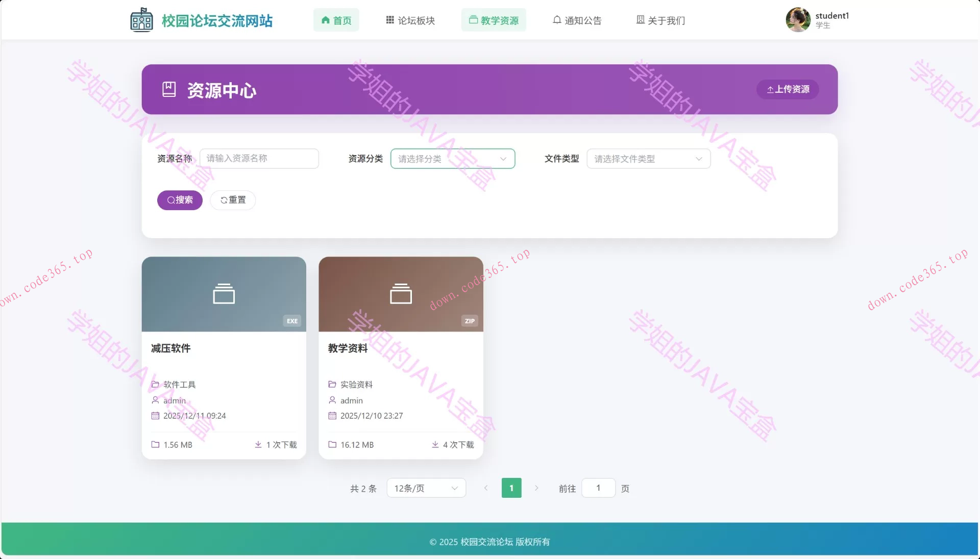Open the 关于我们 menu item
980x559 pixels.
[660, 20]
